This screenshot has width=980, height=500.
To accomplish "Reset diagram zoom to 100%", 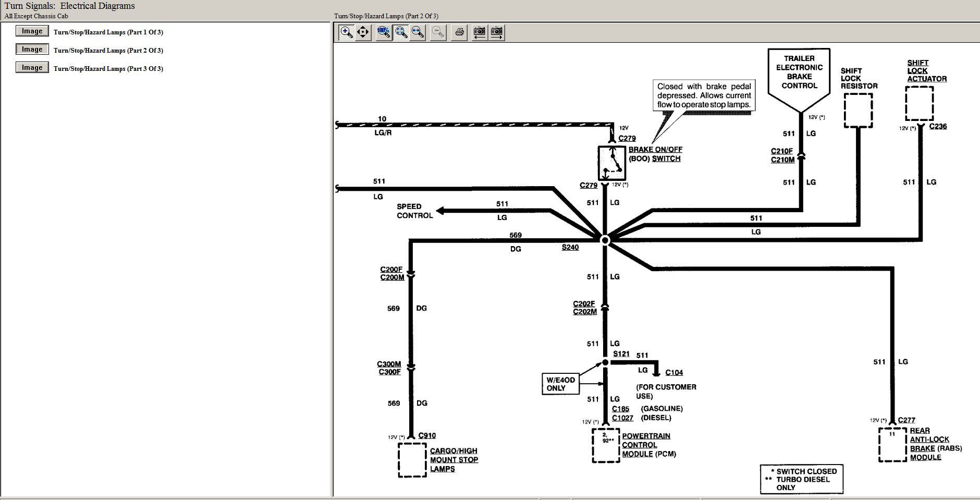I will [x=384, y=32].
